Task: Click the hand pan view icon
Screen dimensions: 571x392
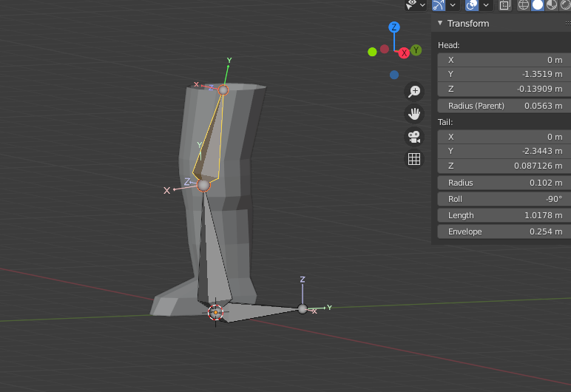Action: pyautogui.click(x=414, y=114)
